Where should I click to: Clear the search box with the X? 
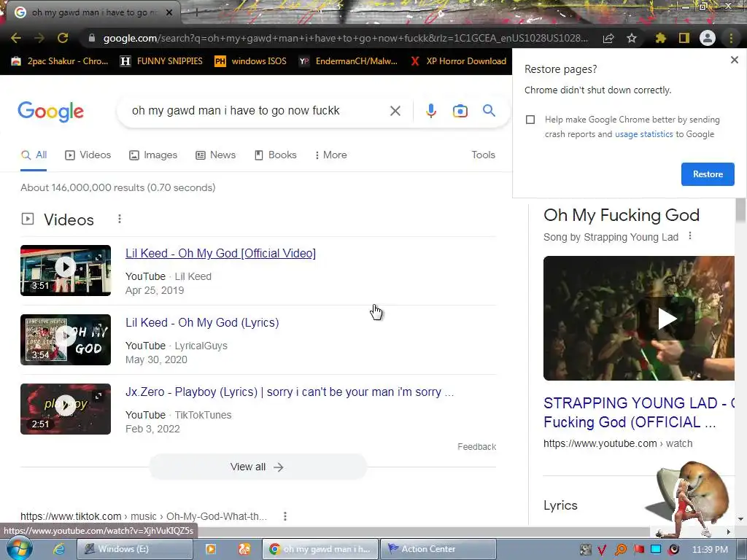[x=395, y=111]
